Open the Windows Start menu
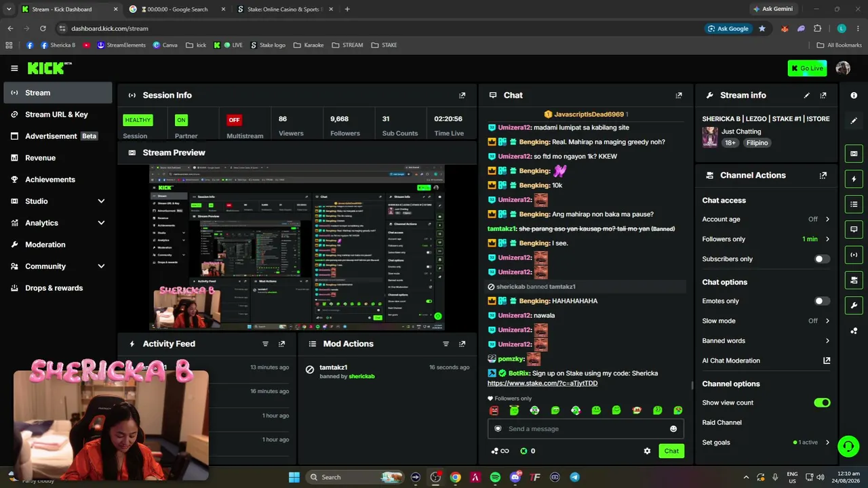This screenshot has height=488, width=868. click(294, 477)
